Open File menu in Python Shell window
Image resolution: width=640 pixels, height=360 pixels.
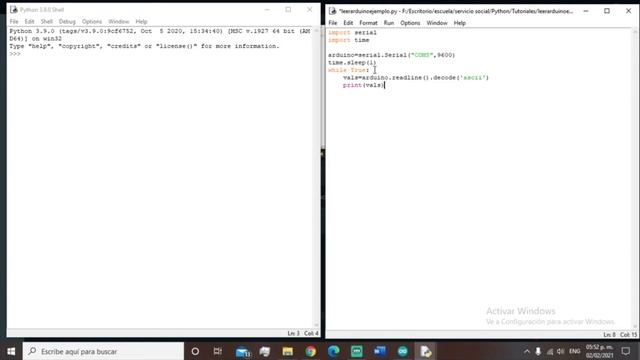coord(14,21)
